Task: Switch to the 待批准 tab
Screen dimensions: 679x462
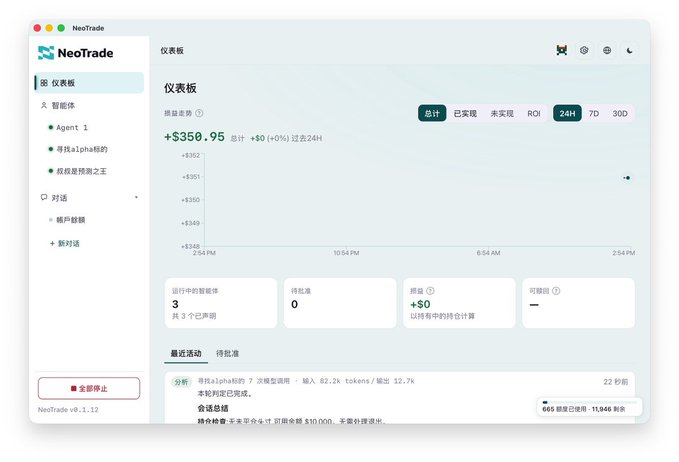Action: [227, 353]
